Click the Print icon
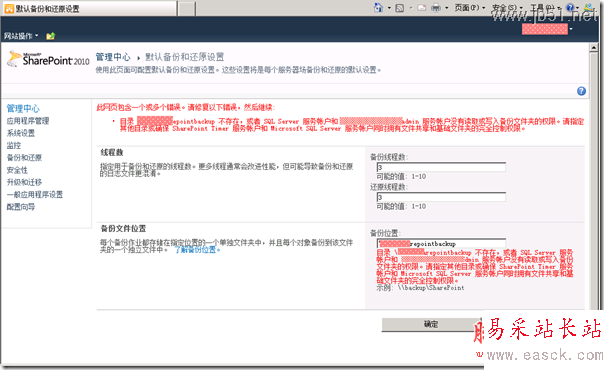 coord(436,8)
